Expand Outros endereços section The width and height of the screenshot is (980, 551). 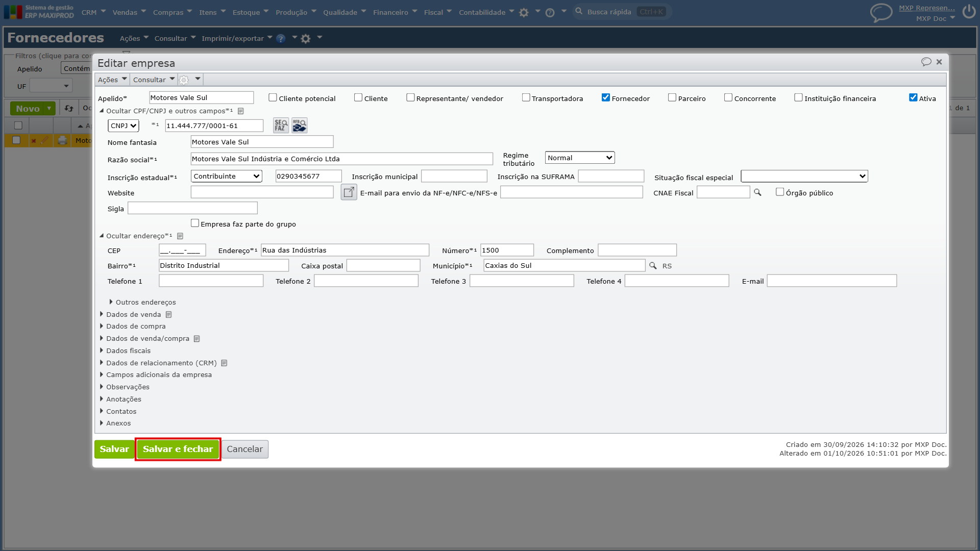coord(142,302)
